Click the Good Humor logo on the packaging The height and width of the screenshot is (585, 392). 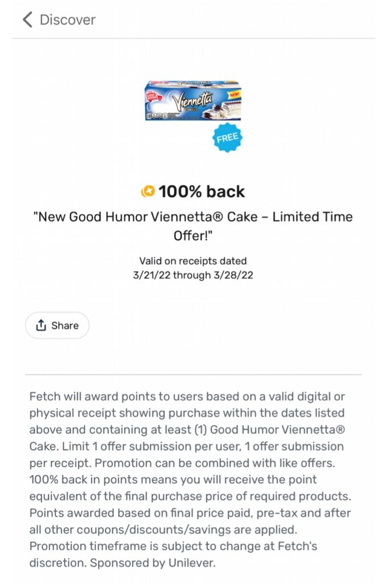tap(153, 95)
